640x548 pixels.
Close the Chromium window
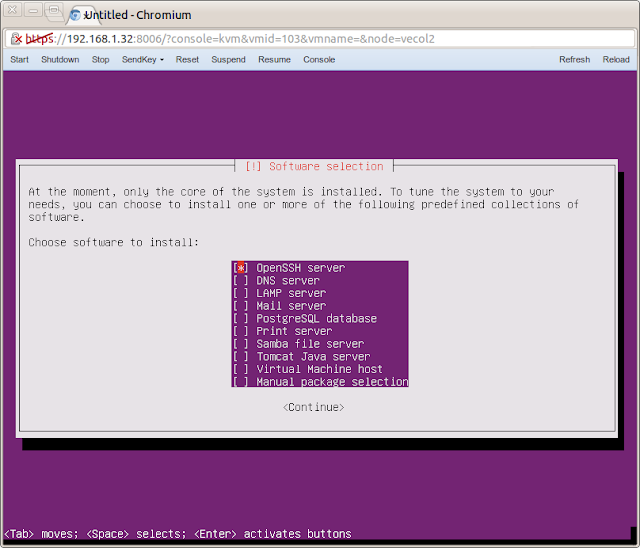[x=13, y=9]
